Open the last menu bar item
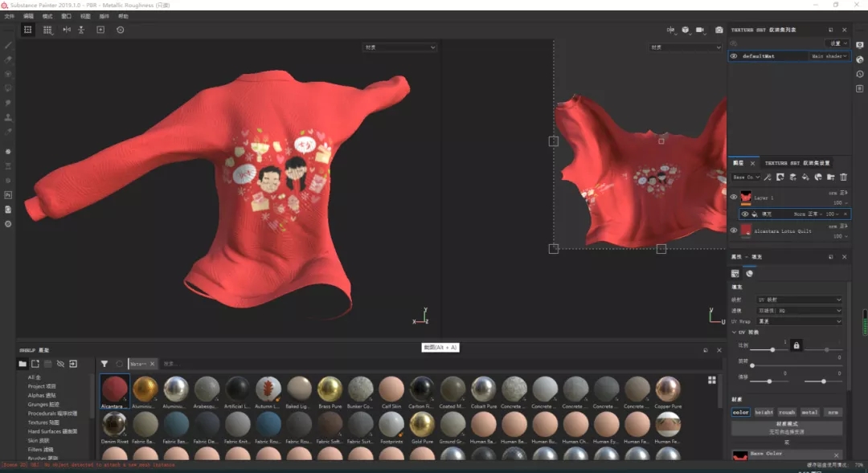 124,17
